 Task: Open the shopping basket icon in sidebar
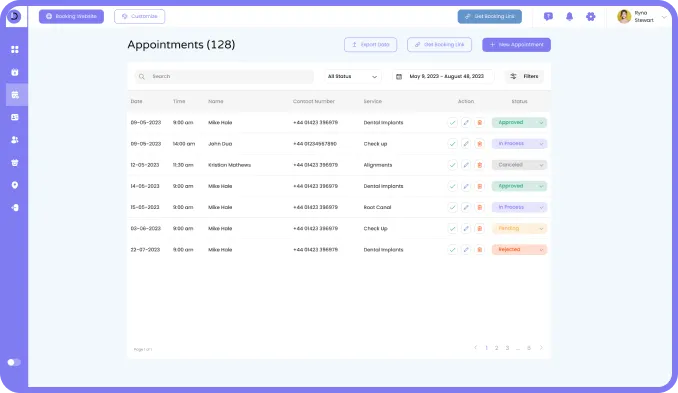[15, 163]
